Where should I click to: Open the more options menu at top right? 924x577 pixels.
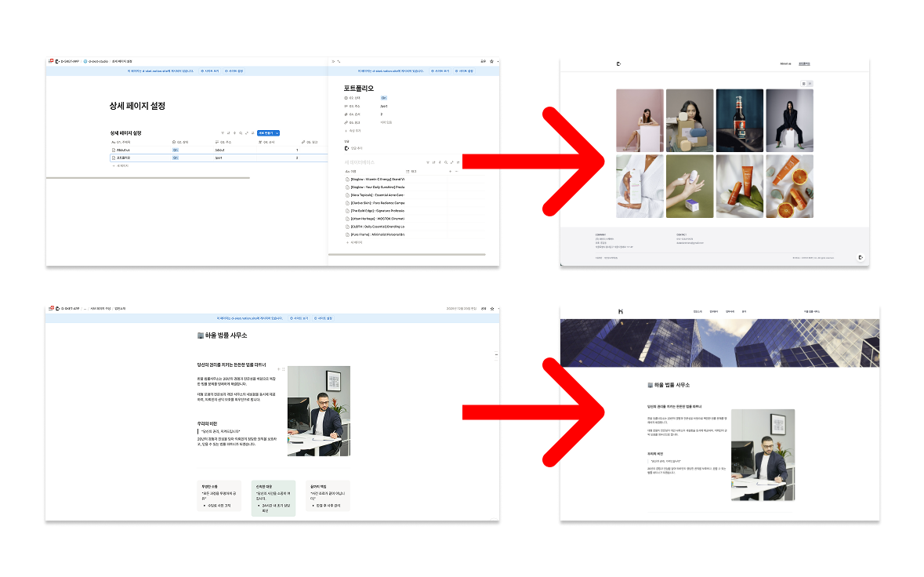[x=498, y=60]
